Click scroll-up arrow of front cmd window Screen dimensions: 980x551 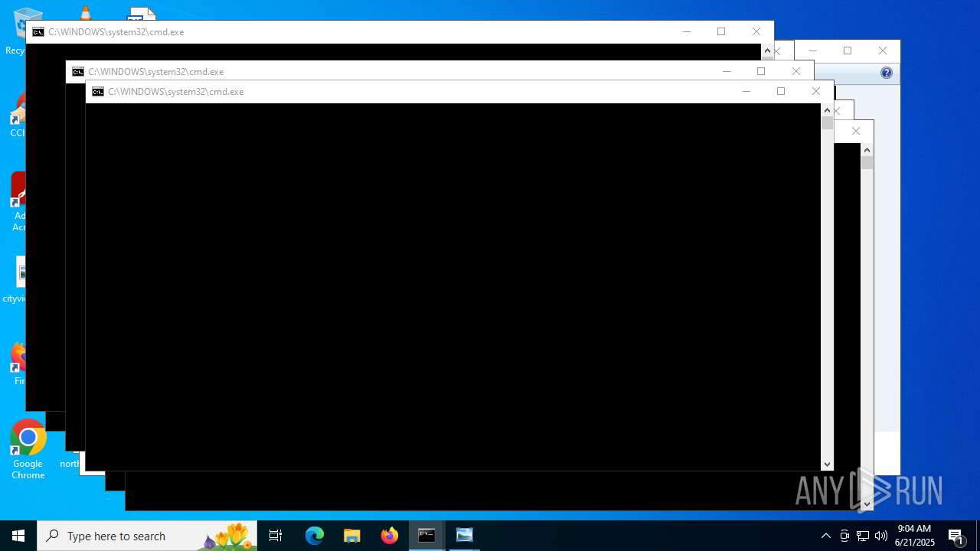point(827,110)
